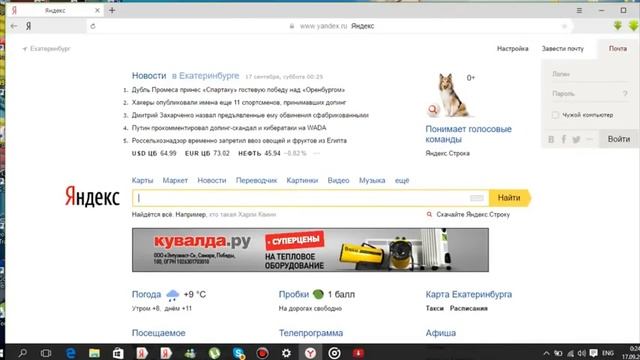
Task: Switch news to в Екатеринбурге
Action: pos(205,76)
